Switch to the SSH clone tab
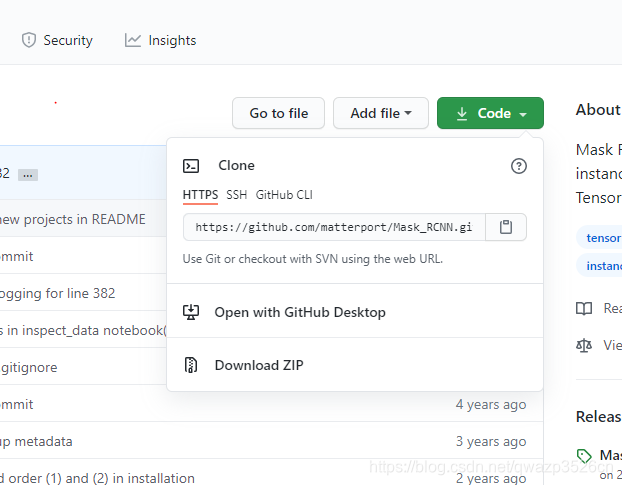Viewport: 622px width, 485px height. (236, 195)
